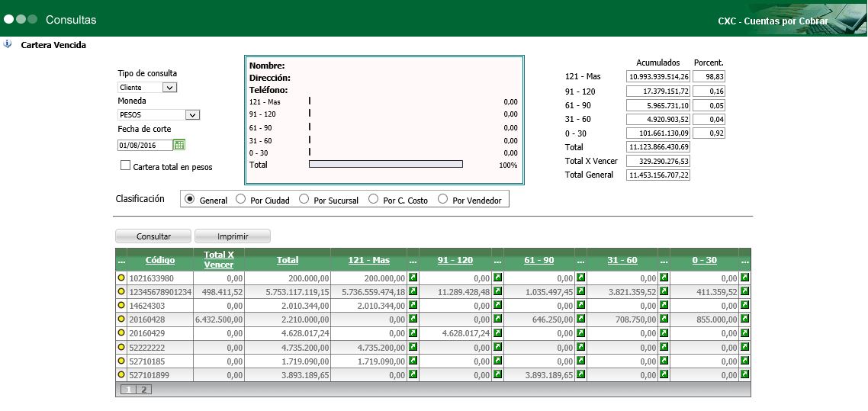Click the Consultas header title
This screenshot has width=868, height=411.
71,20
